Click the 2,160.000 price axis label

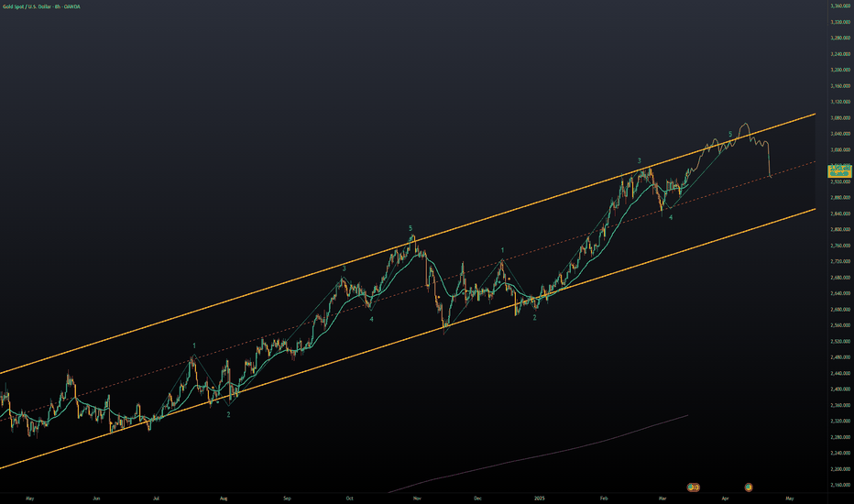[x=840, y=485]
